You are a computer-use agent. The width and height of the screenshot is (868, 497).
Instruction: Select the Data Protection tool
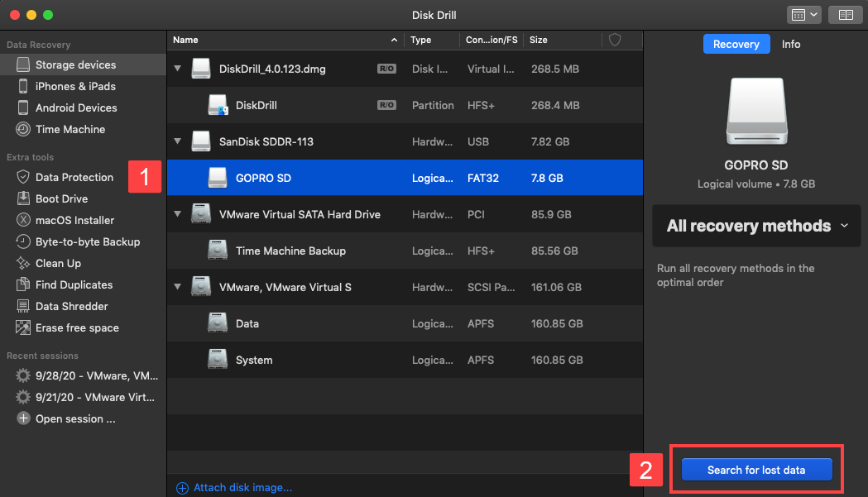[x=74, y=177]
